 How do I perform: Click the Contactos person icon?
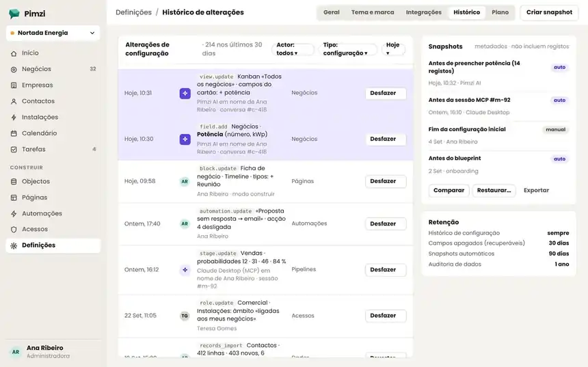coord(14,101)
